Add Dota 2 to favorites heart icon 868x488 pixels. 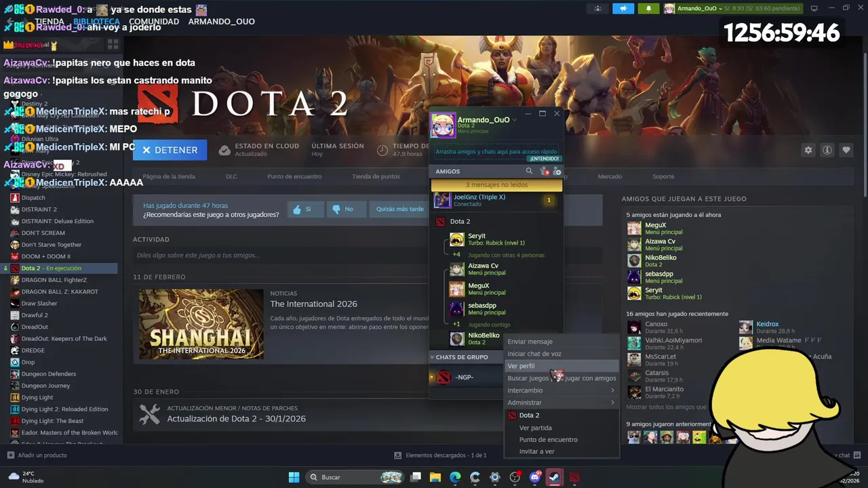(x=846, y=150)
